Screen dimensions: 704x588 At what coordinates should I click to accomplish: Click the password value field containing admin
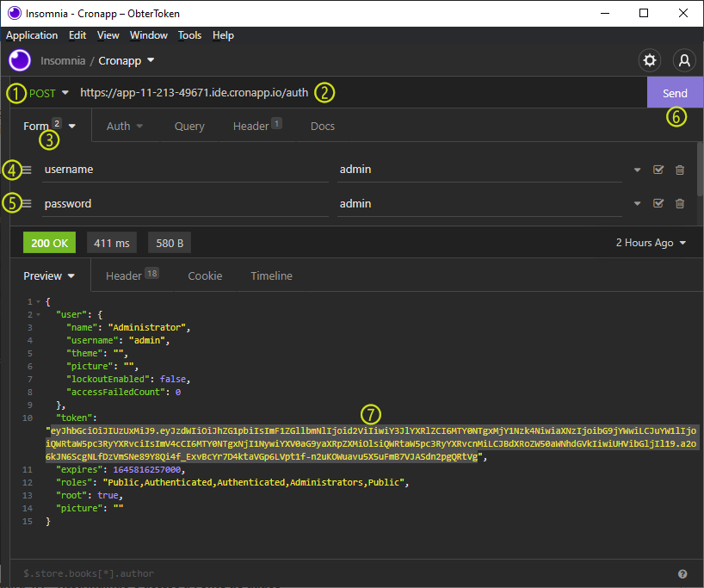479,204
